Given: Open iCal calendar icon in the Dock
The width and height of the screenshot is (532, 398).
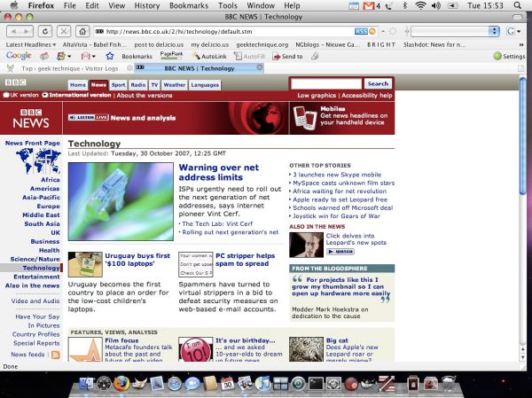Looking at the screenshot, I should [227, 384].
